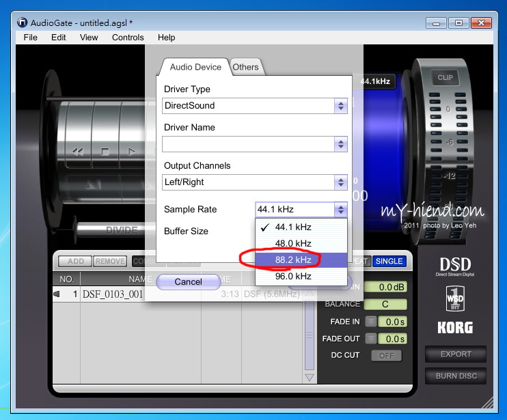Choose 88.2 kHz sample rate
507x420 pixels.
pyautogui.click(x=301, y=260)
